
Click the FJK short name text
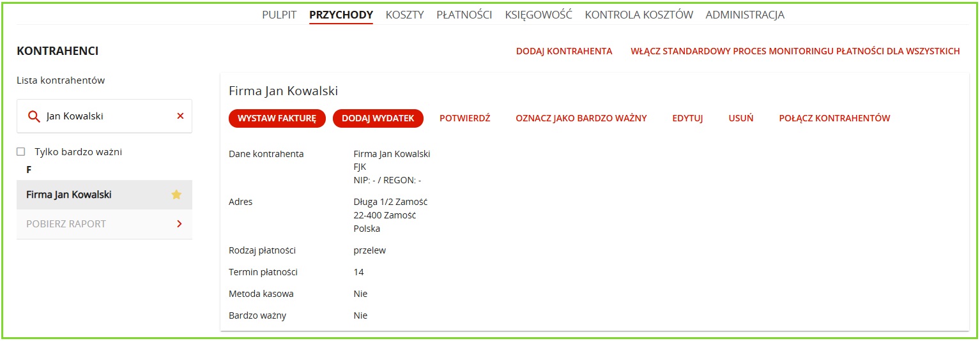[x=360, y=167]
